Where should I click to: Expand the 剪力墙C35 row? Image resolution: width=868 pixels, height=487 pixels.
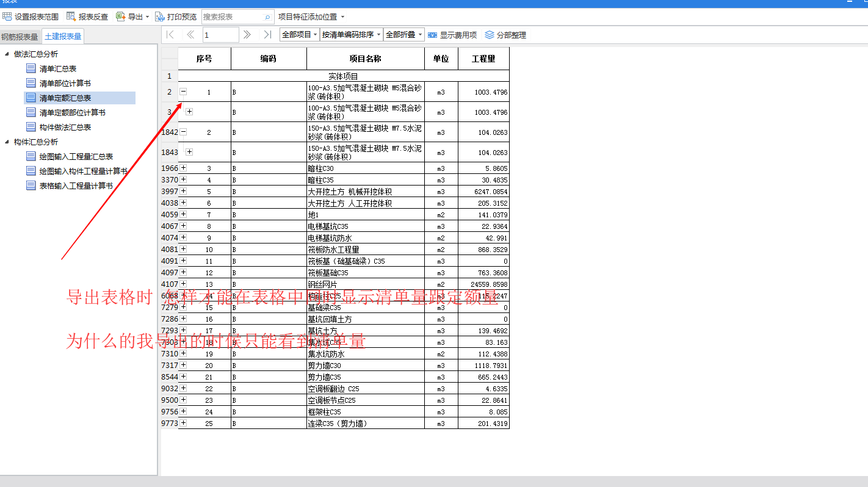click(183, 377)
